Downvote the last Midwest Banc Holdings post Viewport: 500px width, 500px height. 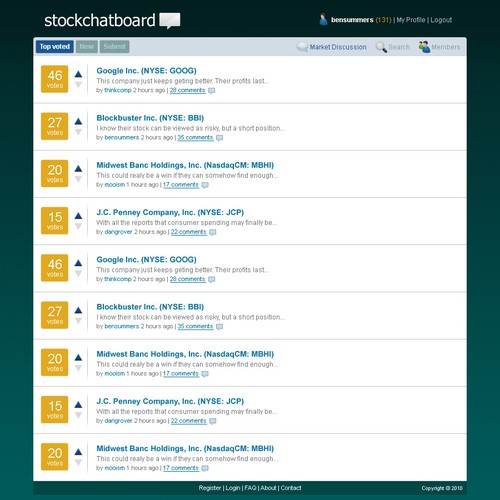pyautogui.click(x=78, y=463)
